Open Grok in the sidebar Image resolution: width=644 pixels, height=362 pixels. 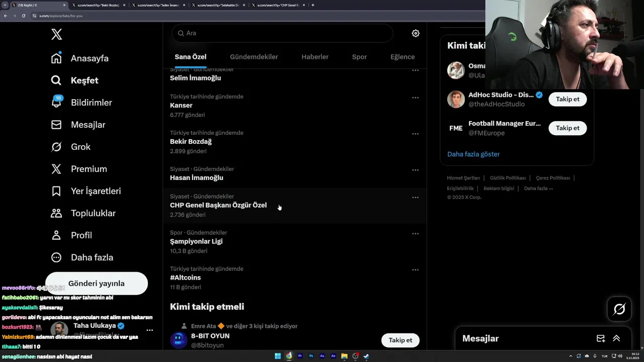tap(71, 147)
